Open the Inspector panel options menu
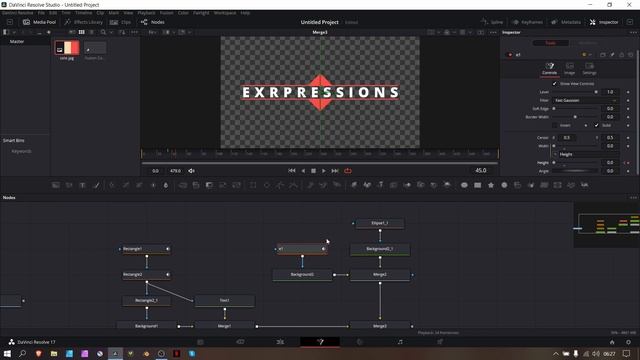Image resolution: width=640 pixels, height=360 pixels. [633, 32]
